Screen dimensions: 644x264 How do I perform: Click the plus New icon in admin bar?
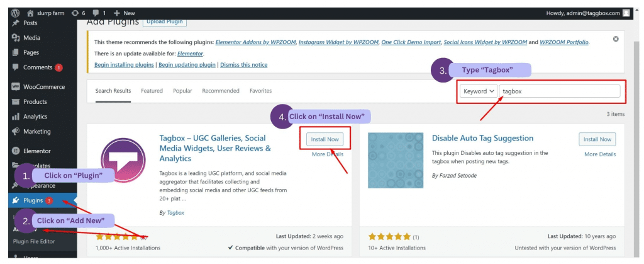click(117, 13)
